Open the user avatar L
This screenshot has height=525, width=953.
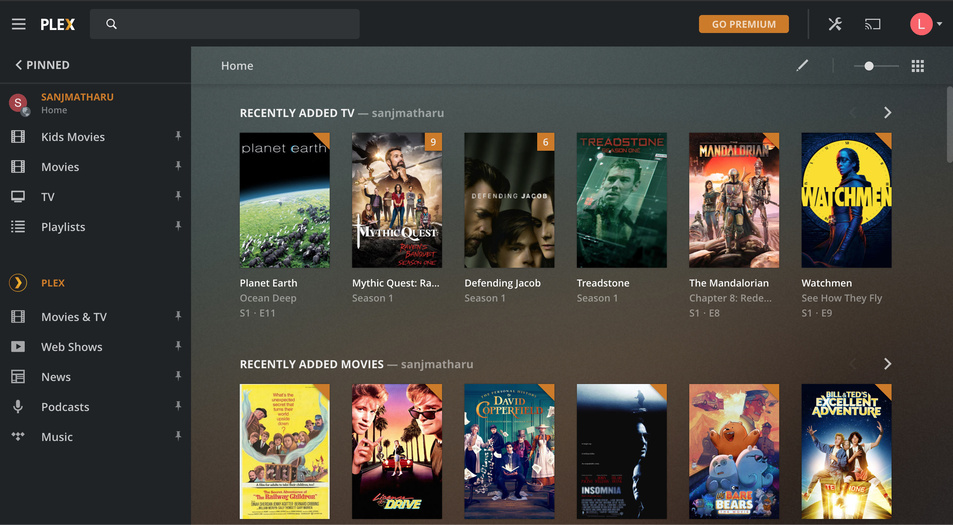921,24
